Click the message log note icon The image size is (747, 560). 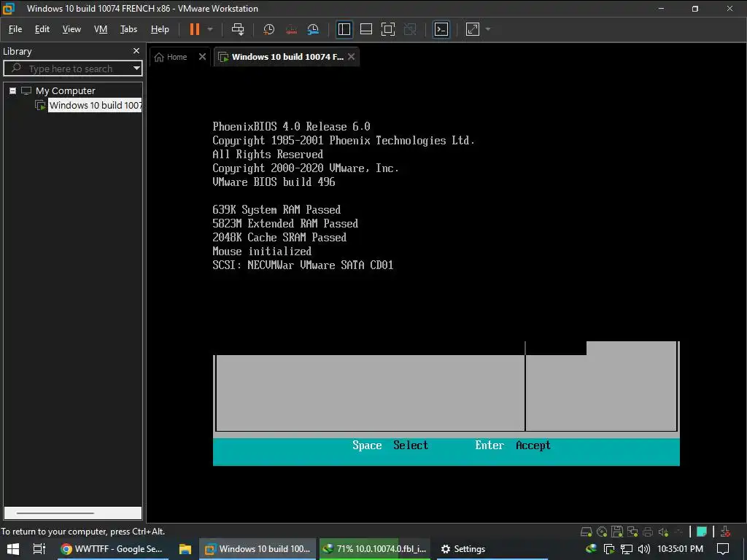click(x=701, y=532)
